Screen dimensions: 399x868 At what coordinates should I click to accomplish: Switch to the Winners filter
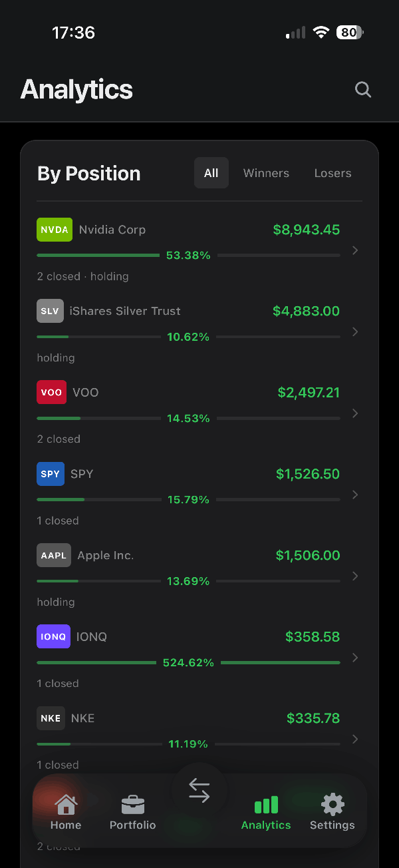click(x=266, y=172)
